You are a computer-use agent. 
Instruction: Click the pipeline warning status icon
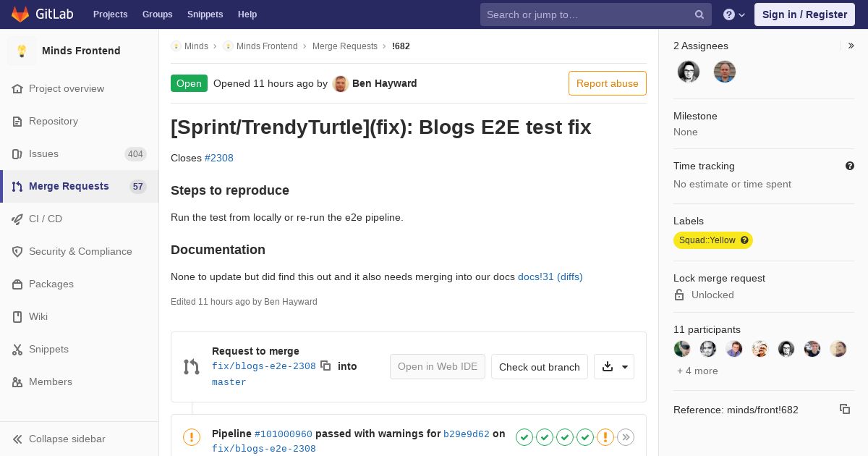pyautogui.click(x=192, y=437)
